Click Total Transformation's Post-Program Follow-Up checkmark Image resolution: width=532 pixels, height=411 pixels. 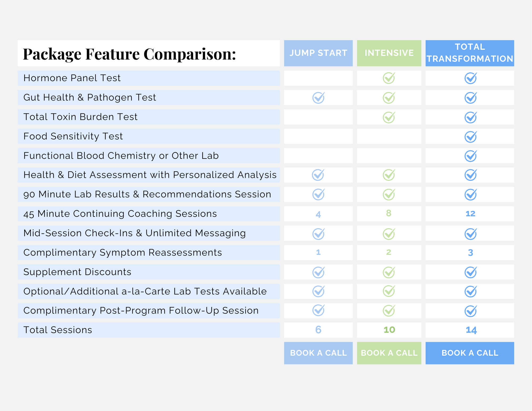coord(470,311)
